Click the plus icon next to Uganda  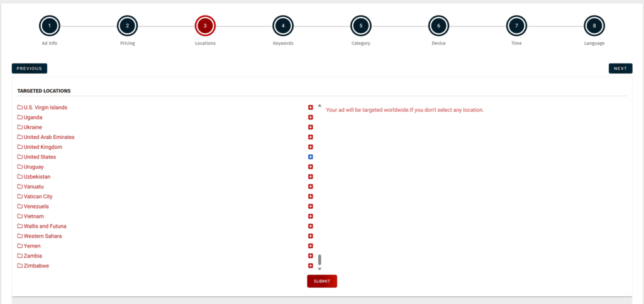click(x=310, y=117)
